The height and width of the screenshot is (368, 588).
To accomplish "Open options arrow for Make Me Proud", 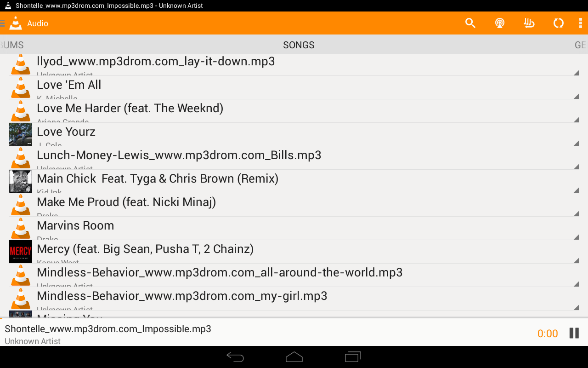I will 576,213.
